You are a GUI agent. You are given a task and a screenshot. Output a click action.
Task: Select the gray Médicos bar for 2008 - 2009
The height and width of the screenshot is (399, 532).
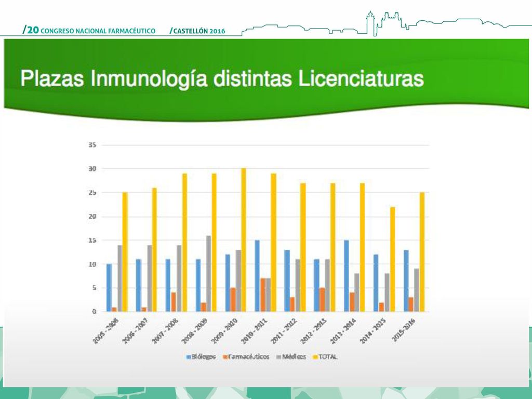coord(208,273)
